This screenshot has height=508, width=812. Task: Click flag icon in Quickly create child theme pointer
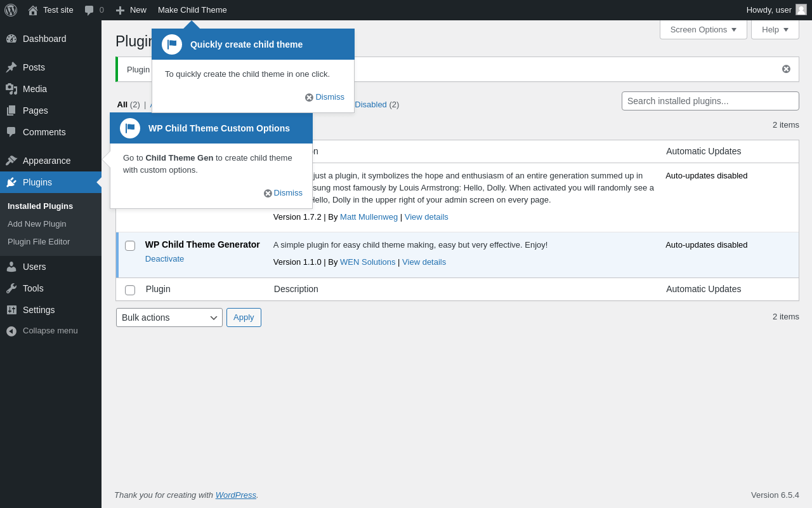[172, 44]
